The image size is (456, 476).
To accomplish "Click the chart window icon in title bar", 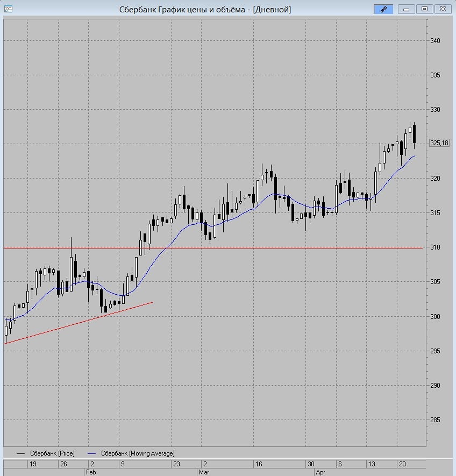I will 8,9.
